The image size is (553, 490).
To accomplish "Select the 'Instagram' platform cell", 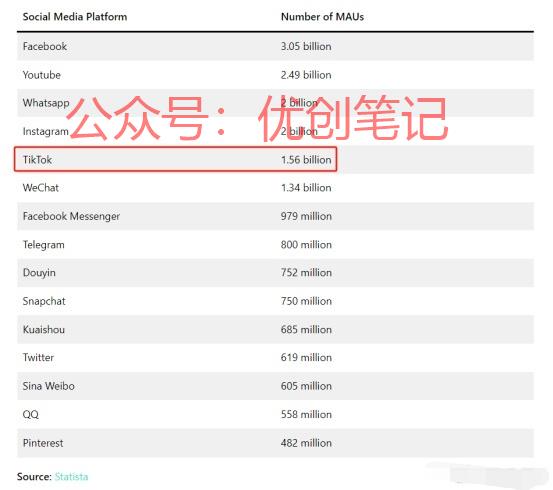I will [x=45, y=132].
